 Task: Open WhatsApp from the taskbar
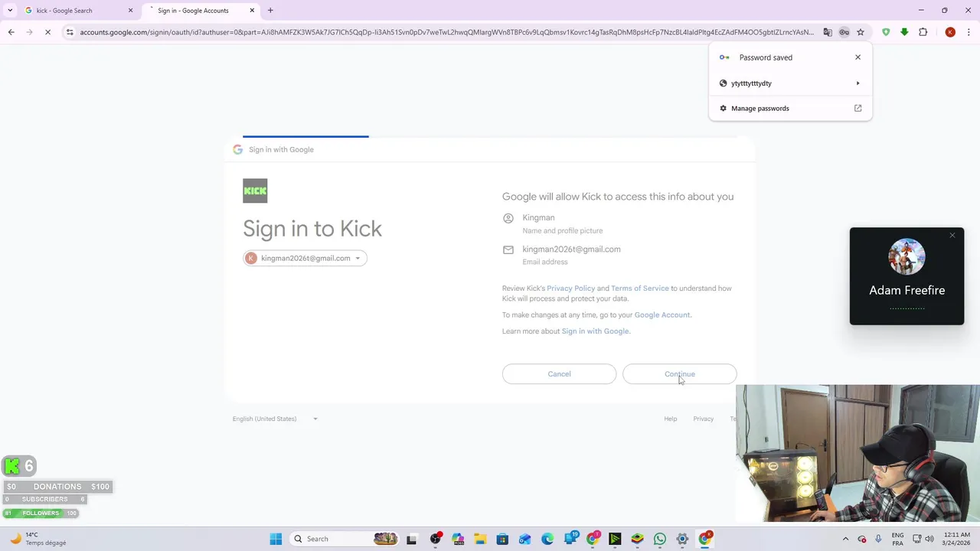pos(660,539)
